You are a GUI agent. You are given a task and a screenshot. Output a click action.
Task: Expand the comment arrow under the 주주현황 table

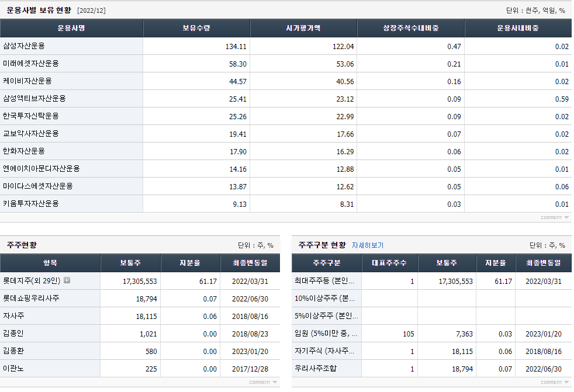[x=275, y=382]
